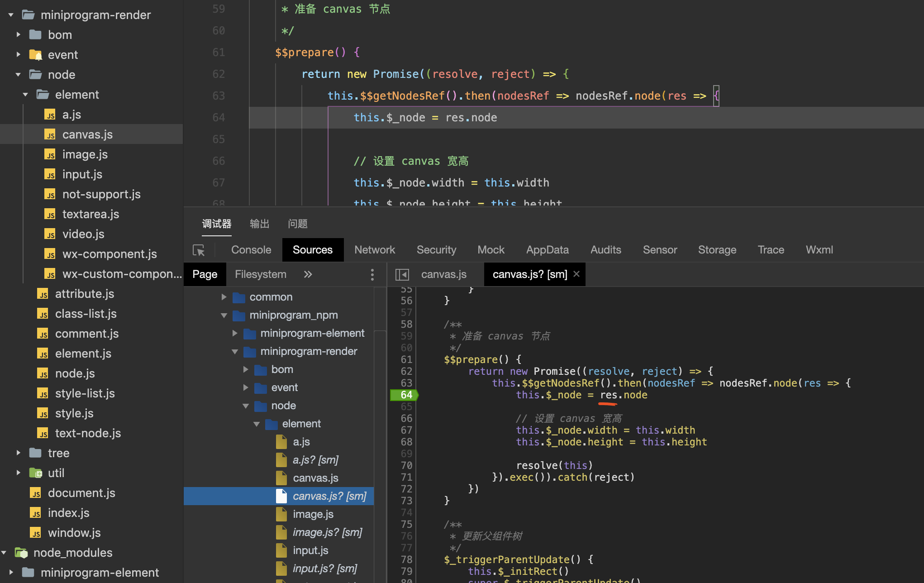Set a breakpoint on line 67
Viewport: 924px width, 583px height.
click(x=406, y=430)
